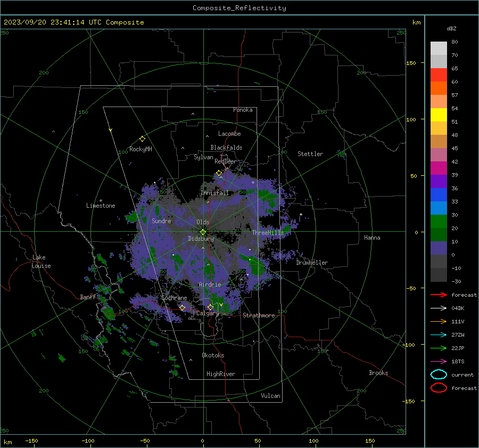Click the Calgary city label
This screenshot has height=448, width=479.
coord(208,313)
